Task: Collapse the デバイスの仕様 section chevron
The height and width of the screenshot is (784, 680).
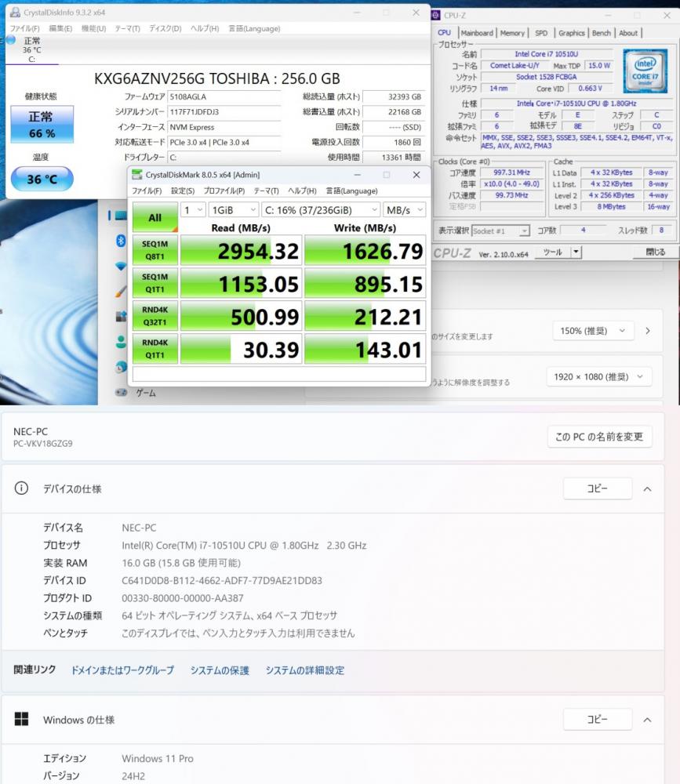Action: pyautogui.click(x=647, y=489)
